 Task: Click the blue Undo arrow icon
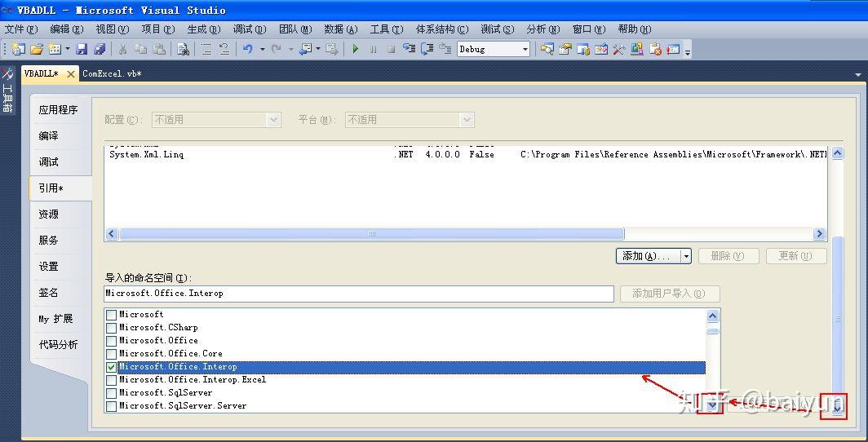[247, 49]
